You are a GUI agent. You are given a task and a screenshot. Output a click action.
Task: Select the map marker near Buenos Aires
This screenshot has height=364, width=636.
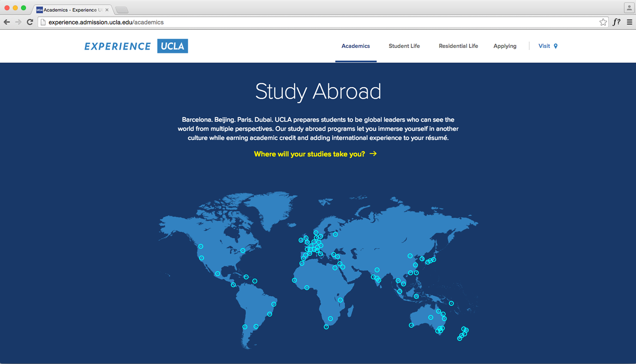point(256,326)
